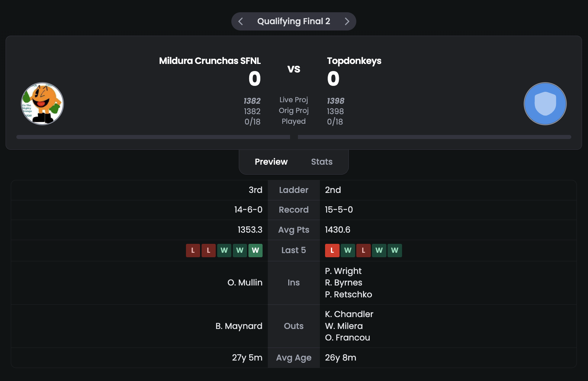Open the Mildura Crunchas orange mascot logo
Viewport: 588px width, 381px height.
pos(42,104)
